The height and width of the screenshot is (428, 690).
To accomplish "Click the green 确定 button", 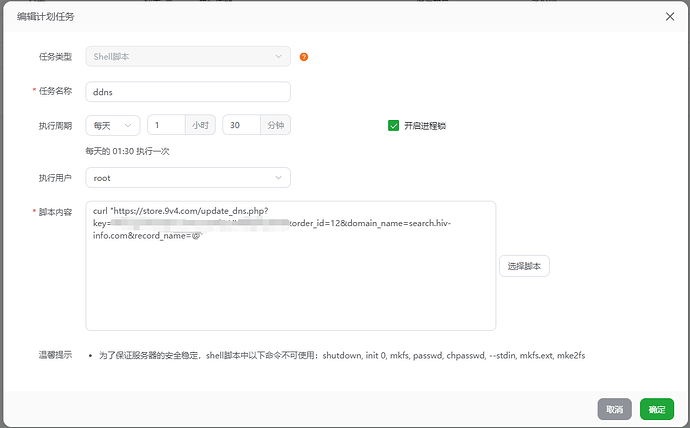I will 657,409.
